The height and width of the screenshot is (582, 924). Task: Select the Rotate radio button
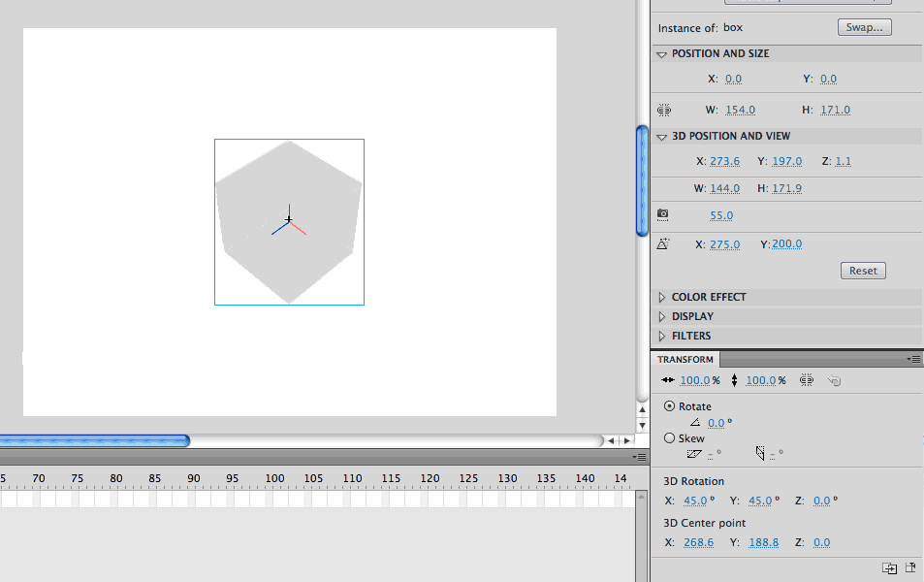click(x=670, y=406)
